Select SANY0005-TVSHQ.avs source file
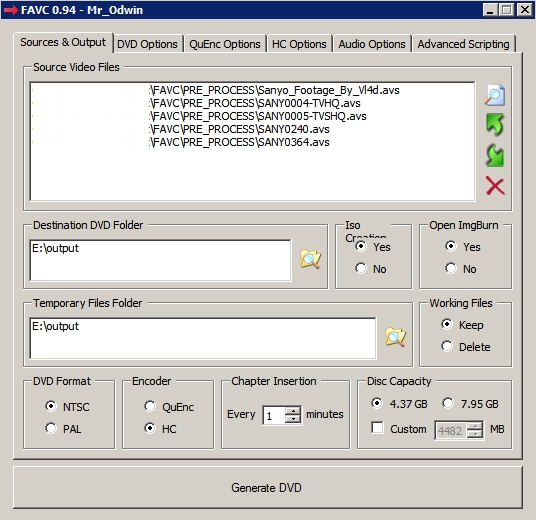 pos(252,116)
